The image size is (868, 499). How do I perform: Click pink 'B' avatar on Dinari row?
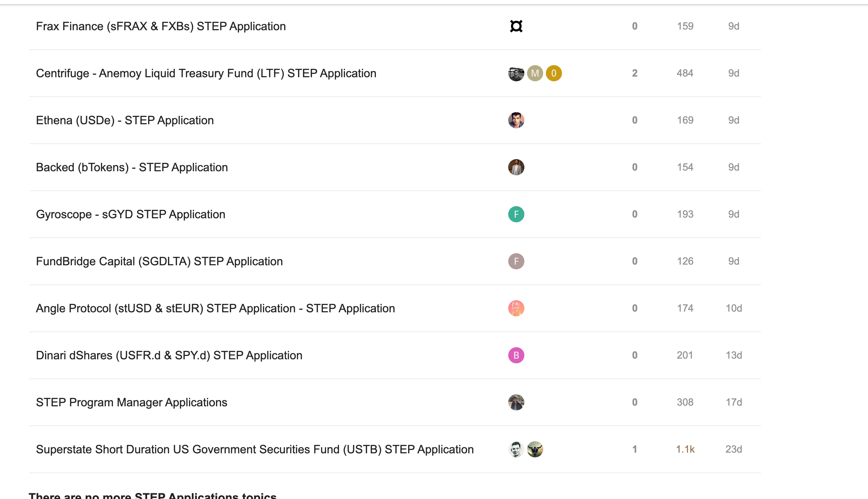(516, 355)
